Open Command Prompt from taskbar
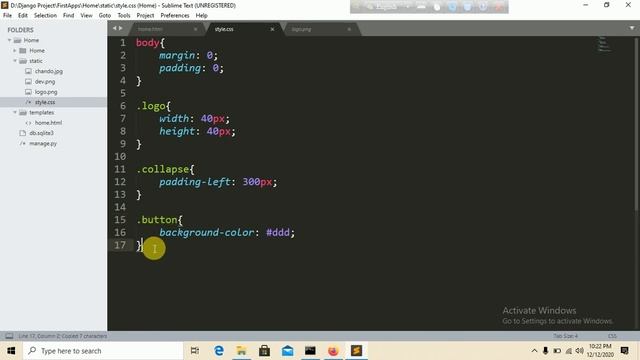The image size is (640, 360). point(310,351)
